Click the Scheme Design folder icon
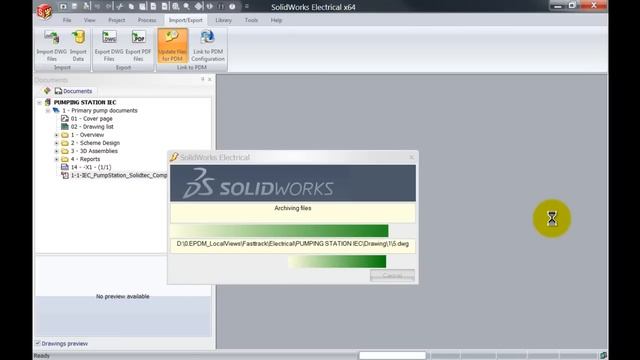The width and height of the screenshot is (640, 360). pyautogui.click(x=64, y=143)
